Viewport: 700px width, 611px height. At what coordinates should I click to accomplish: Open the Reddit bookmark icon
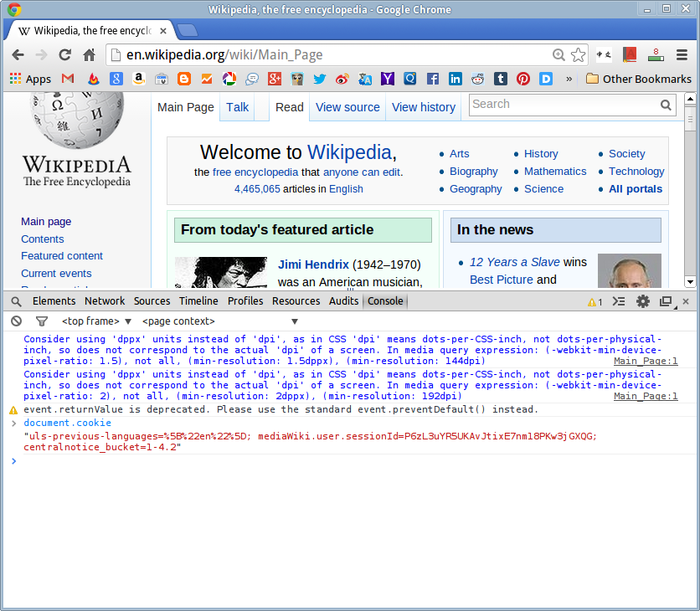477,79
